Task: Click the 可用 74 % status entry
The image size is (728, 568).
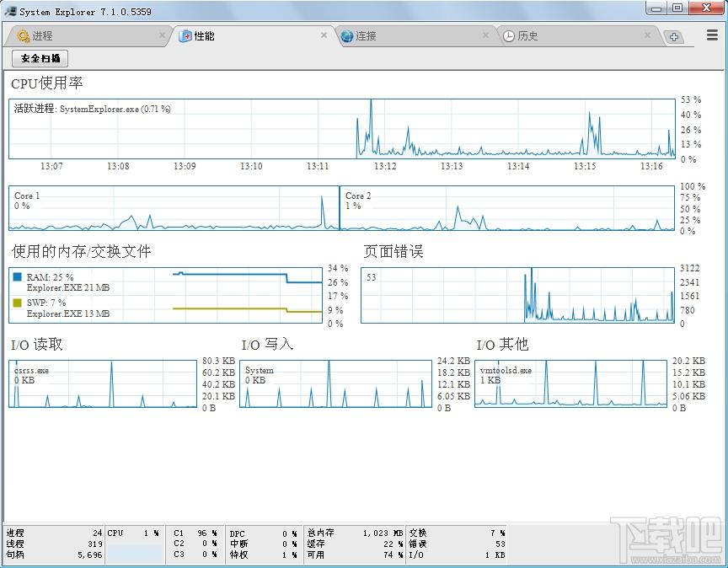Action: click(355, 555)
